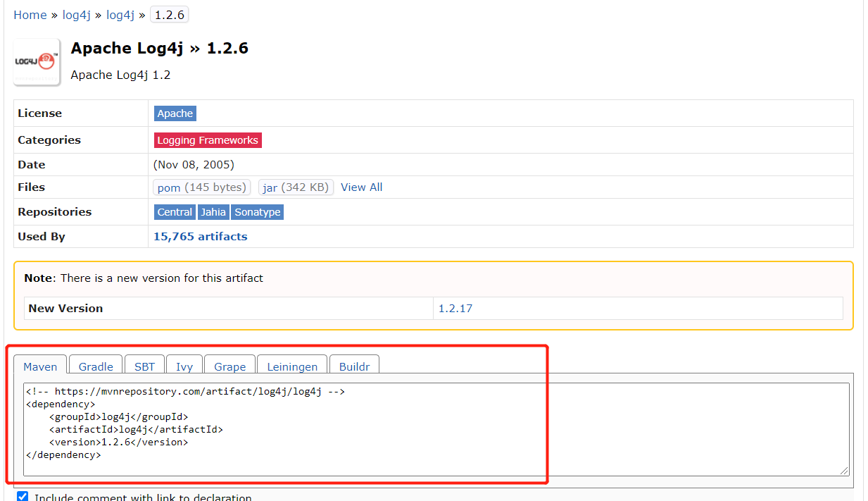Viewport: 868px width, 501px height.
Task: Switch to the Ivy tab
Action: [x=184, y=366]
